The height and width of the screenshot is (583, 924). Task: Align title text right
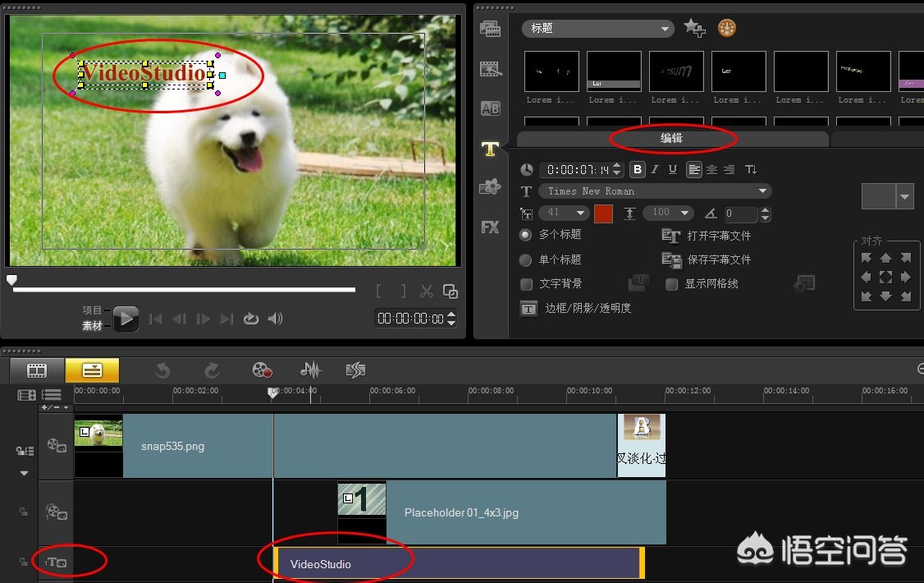[x=729, y=170]
